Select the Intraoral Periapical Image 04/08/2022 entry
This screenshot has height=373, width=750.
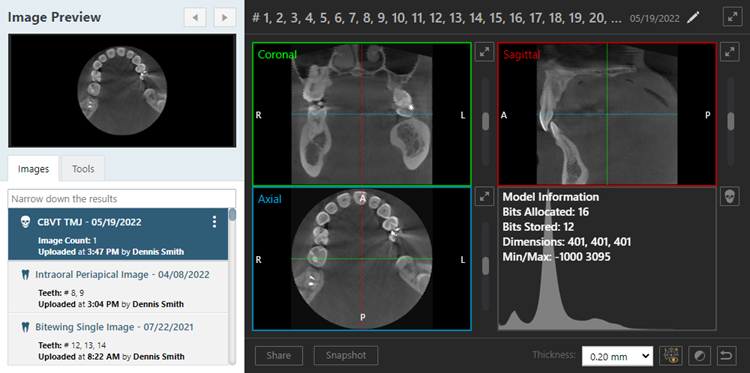point(118,286)
